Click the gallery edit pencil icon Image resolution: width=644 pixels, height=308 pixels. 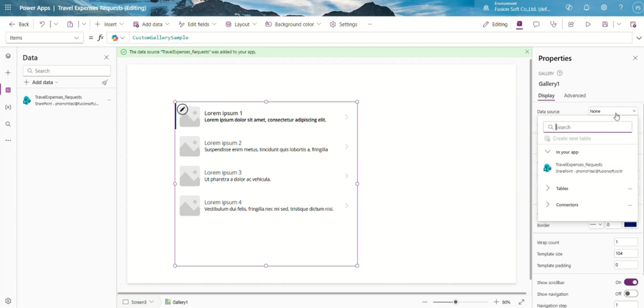click(x=182, y=110)
